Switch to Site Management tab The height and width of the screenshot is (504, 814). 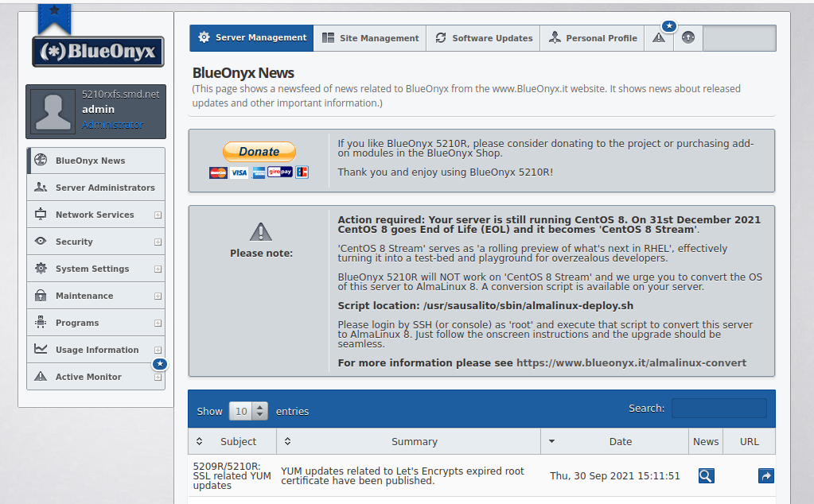tap(370, 38)
